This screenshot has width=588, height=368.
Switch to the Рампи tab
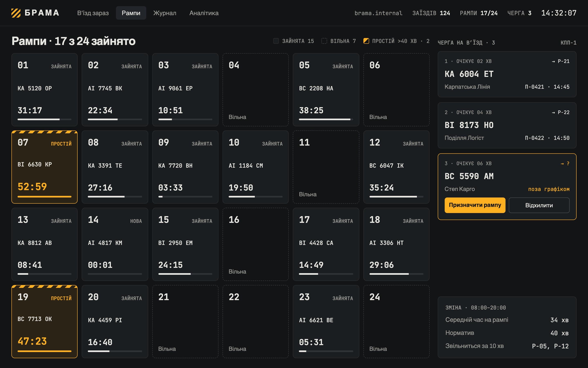[x=131, y=13]
